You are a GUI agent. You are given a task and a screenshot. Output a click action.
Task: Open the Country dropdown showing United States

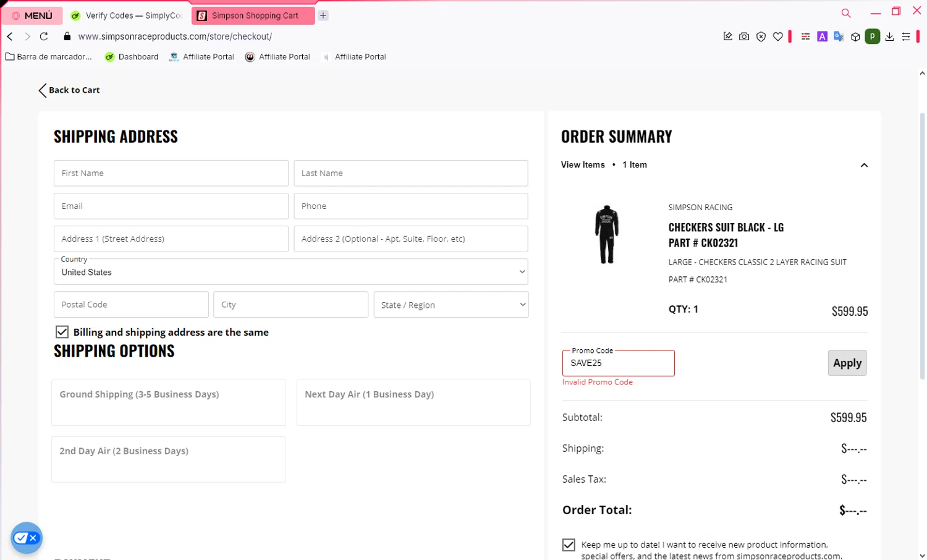click(x=291, y=272)
